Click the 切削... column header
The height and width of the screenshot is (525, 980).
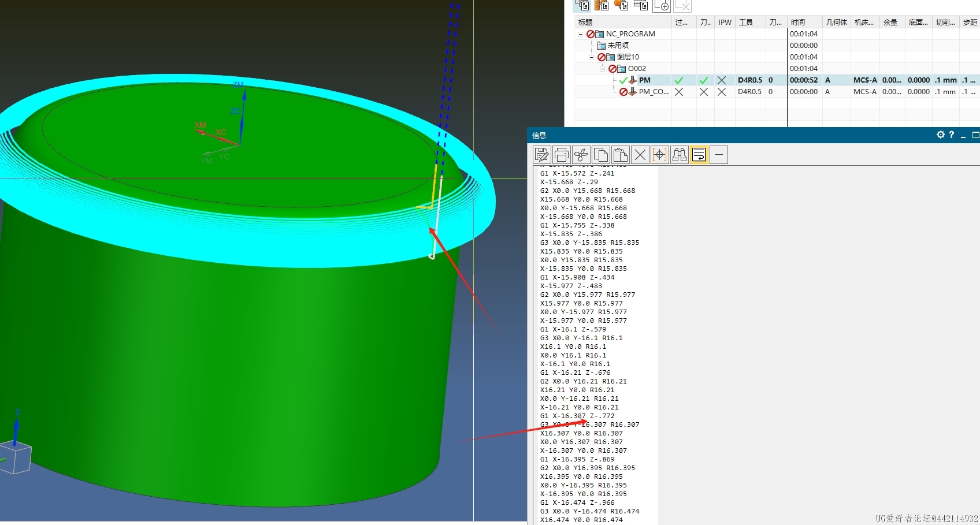coord(945,23)
